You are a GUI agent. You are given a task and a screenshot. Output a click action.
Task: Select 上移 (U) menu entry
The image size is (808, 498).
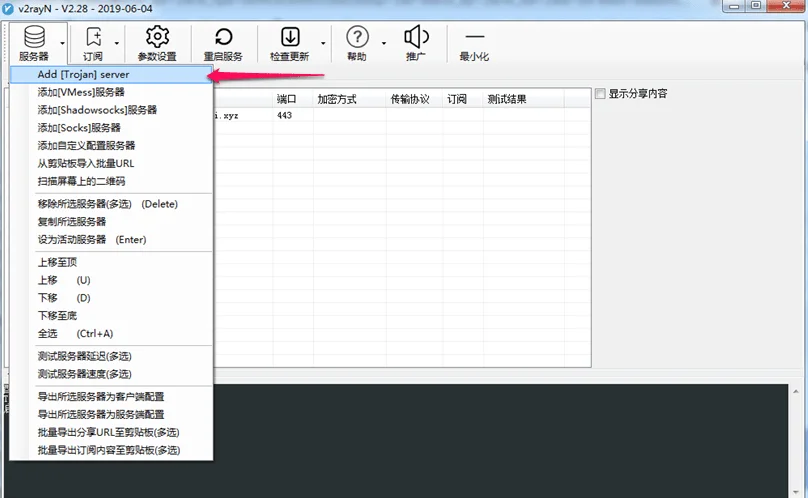coord(111,280)
